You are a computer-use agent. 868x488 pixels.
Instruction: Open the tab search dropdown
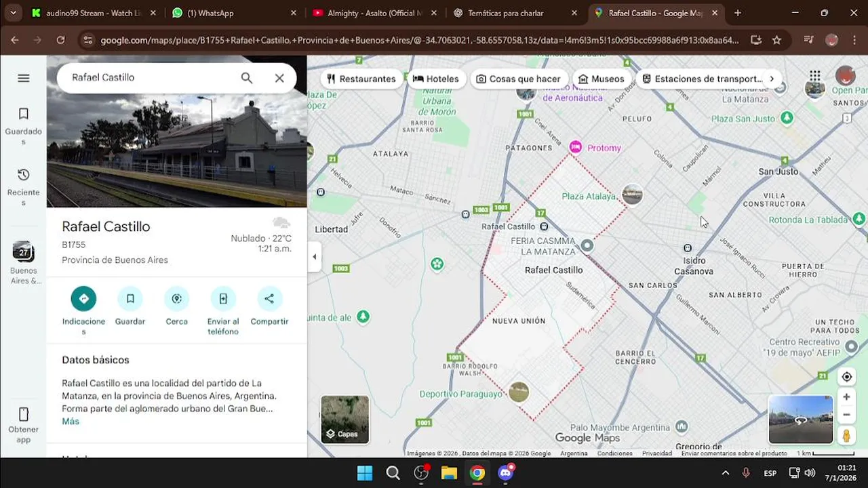coord(13,13)
